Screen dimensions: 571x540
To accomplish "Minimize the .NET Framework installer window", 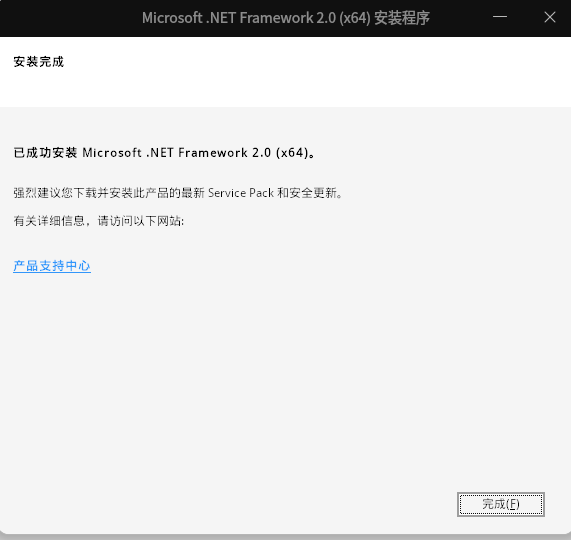I will click(500, 17).
